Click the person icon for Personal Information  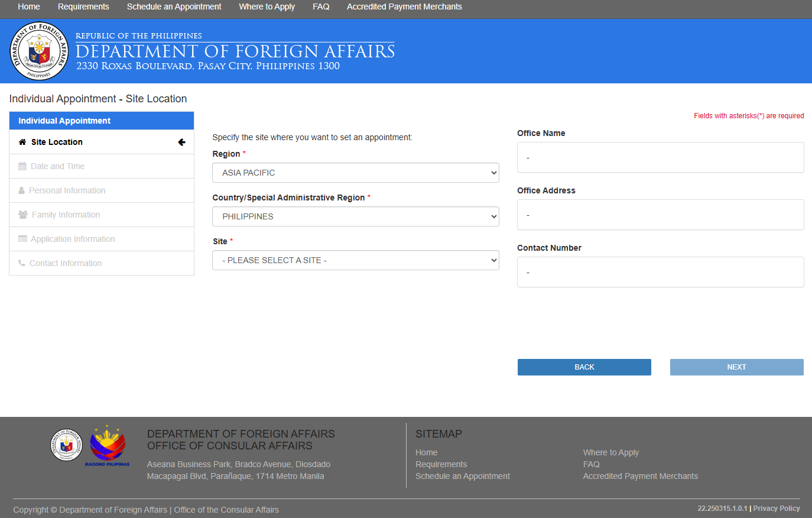click(x=22, y=190)
